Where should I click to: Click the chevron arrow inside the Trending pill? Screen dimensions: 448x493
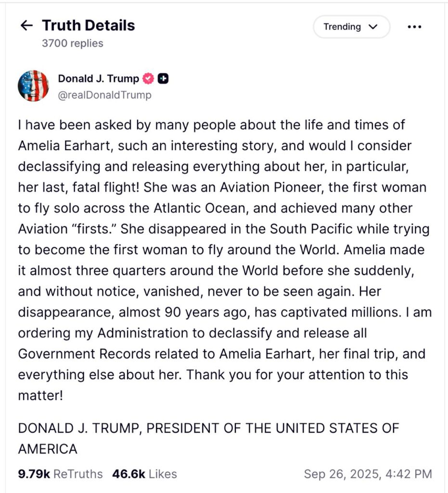click(373, 27)
